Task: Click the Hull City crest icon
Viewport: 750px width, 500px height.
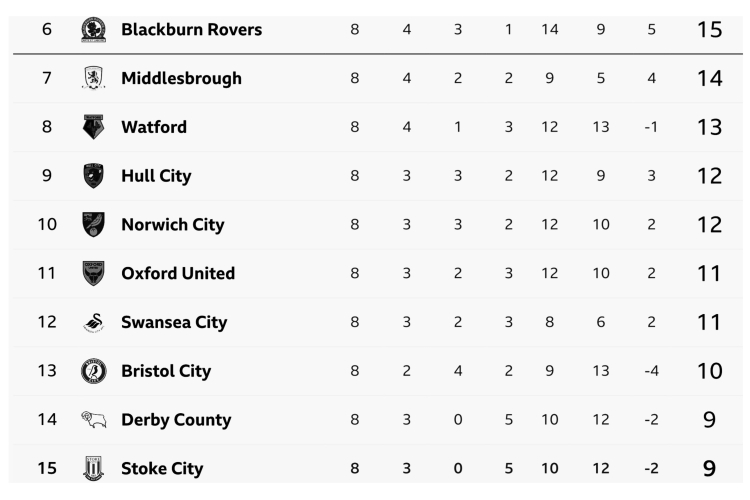Action: (93, 176)
